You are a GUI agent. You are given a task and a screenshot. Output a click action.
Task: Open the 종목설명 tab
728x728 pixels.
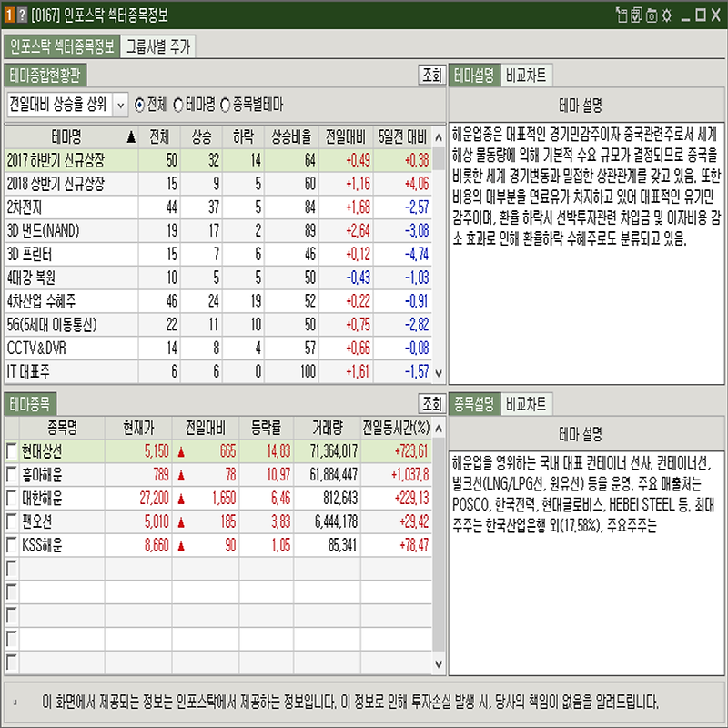pyautogui.click(x=474, y=403)
